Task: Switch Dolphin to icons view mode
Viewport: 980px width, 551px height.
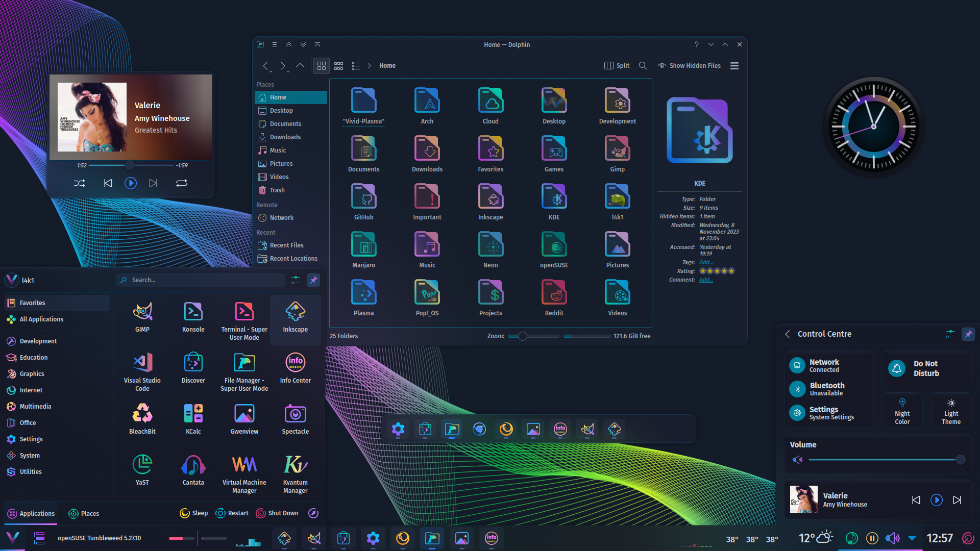Action: pos(322,66)
